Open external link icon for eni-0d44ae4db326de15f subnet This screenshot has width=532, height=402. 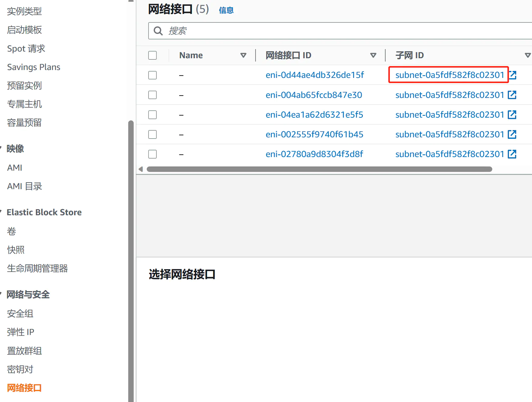click(513, 75)
